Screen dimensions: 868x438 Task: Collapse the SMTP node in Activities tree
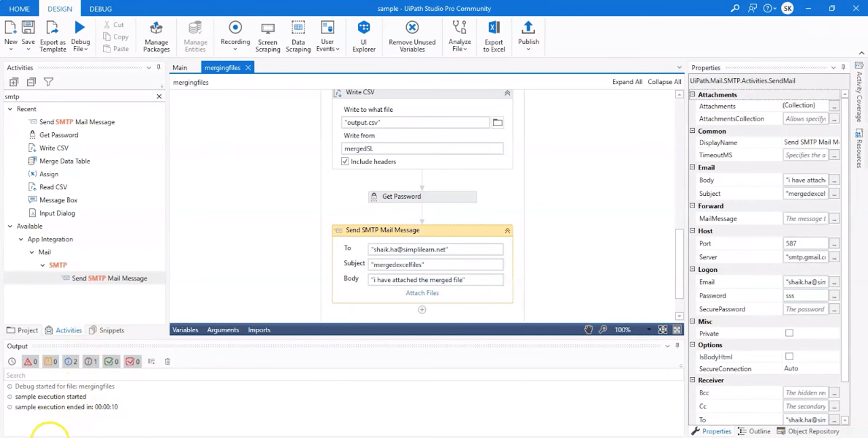(42, 265)
